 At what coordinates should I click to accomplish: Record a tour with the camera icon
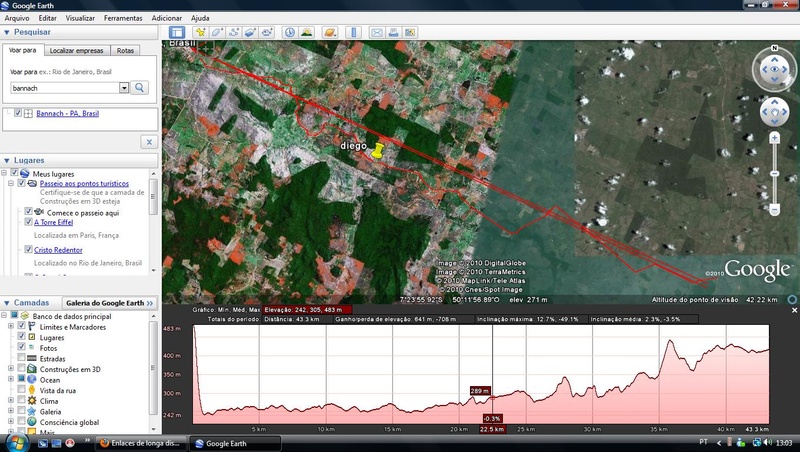pos(266,33)
